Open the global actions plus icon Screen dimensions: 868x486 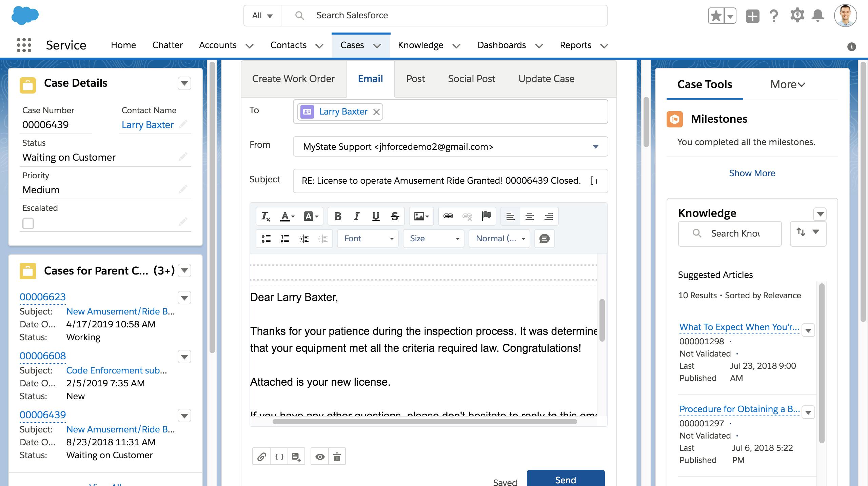coord(752,16)
